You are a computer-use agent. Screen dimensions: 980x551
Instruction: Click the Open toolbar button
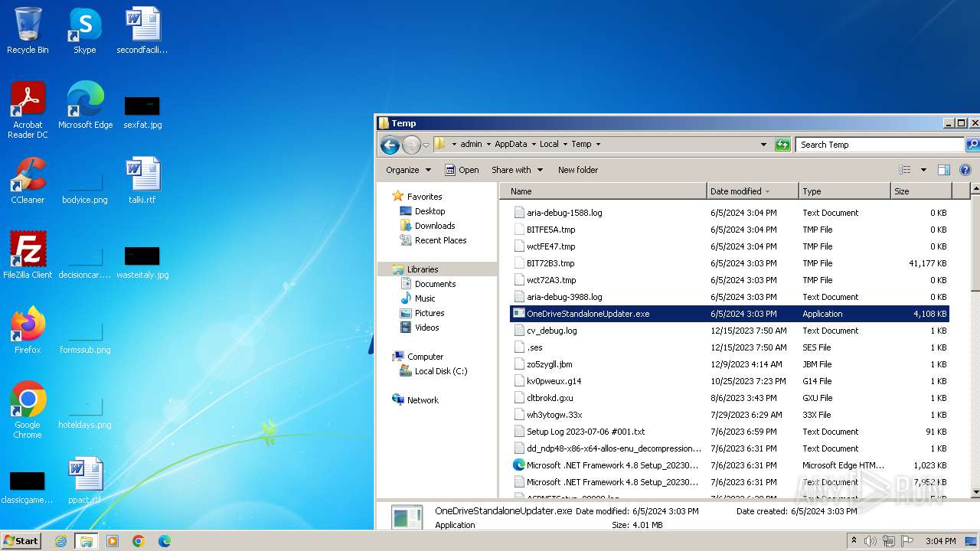pos(462,170)
